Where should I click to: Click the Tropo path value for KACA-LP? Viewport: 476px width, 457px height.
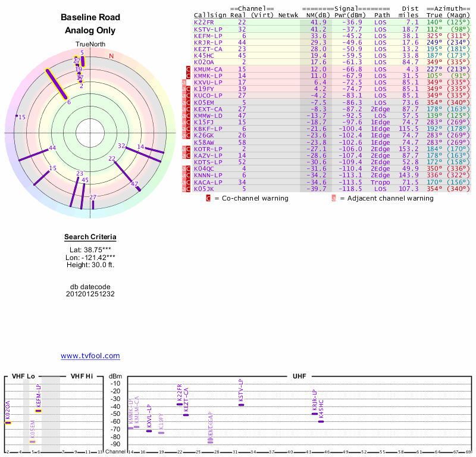[x=380, y=182]
